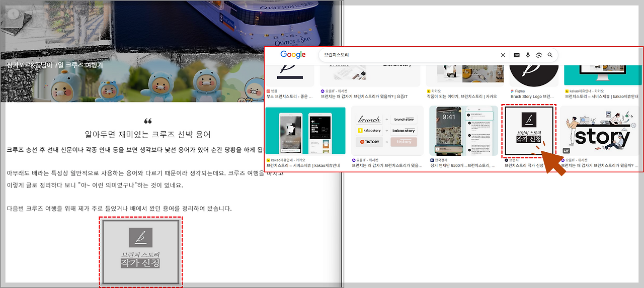Open the black circle Bruch Story logo thumbnail

534,75
